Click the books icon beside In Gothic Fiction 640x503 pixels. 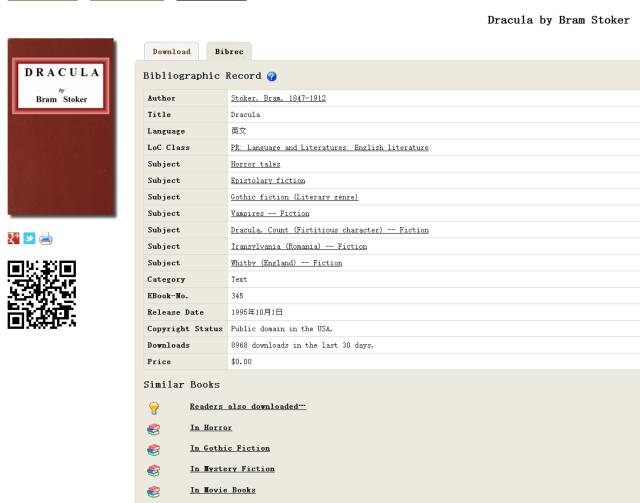pos(153,450)
